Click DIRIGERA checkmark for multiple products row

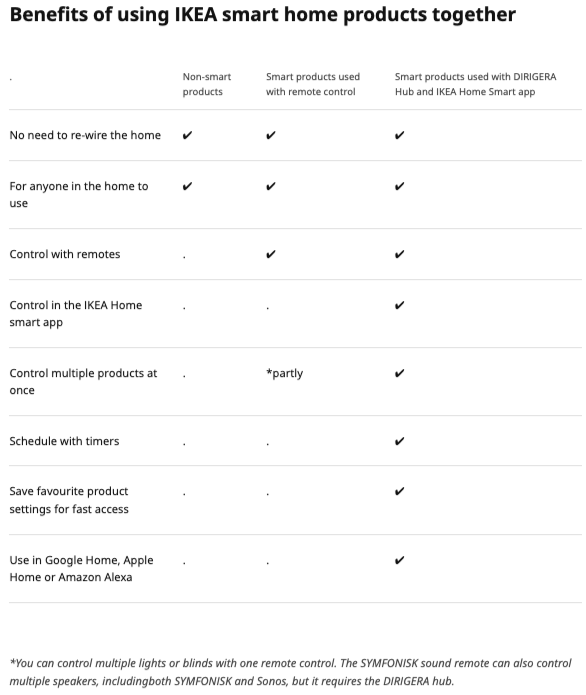[399, 373]
